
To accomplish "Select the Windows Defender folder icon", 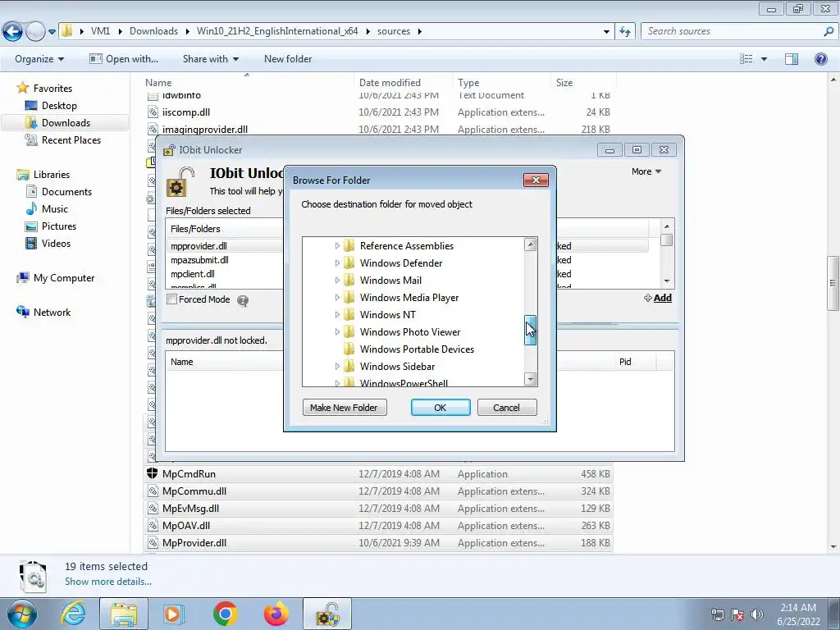I will [x=349, y=263].
